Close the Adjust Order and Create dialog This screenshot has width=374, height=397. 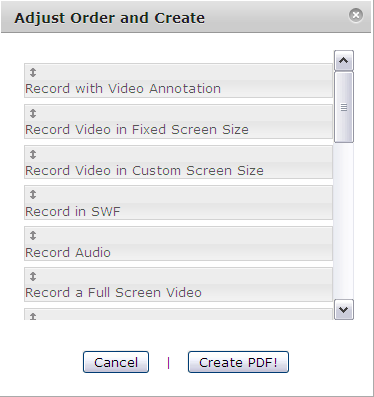pos(356,15)
